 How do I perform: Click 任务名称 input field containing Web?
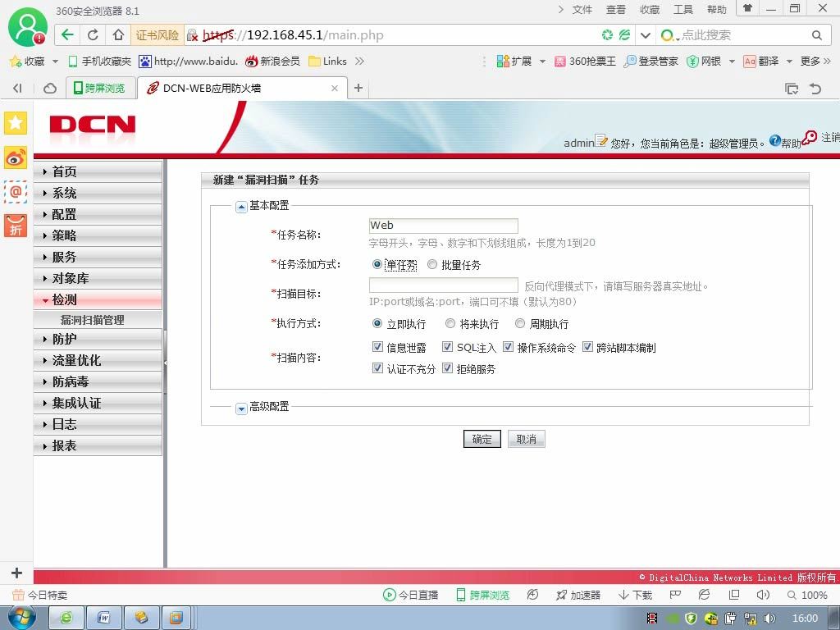pos(444,226)
